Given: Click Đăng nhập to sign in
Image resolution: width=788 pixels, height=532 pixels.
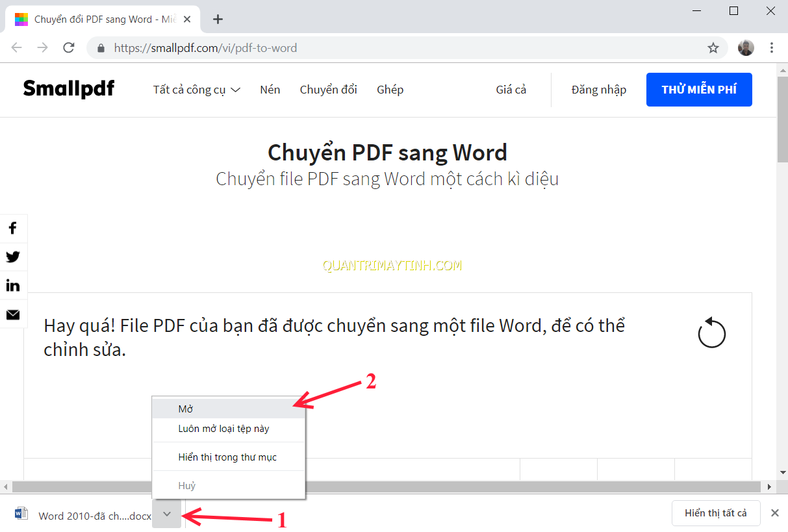Looking at the screenshot, I should [x=599, y=90].
